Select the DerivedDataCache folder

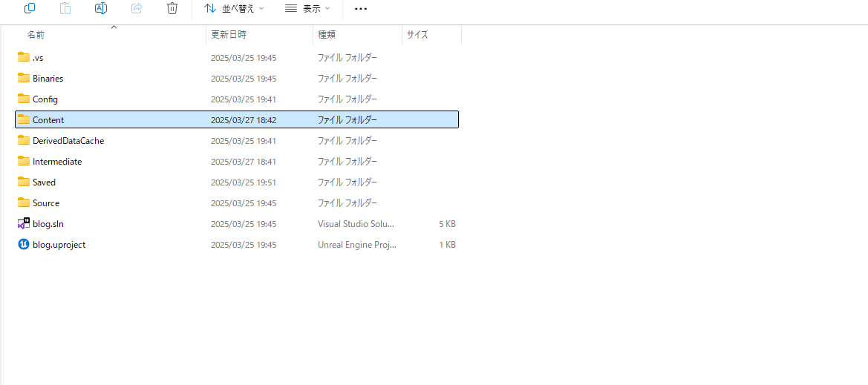[68, 140]
